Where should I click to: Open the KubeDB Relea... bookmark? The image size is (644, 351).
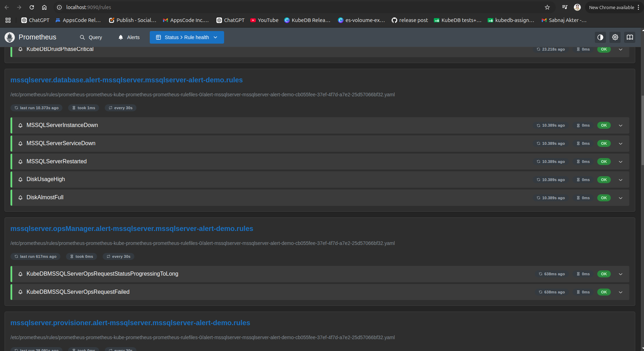[307, 20]
